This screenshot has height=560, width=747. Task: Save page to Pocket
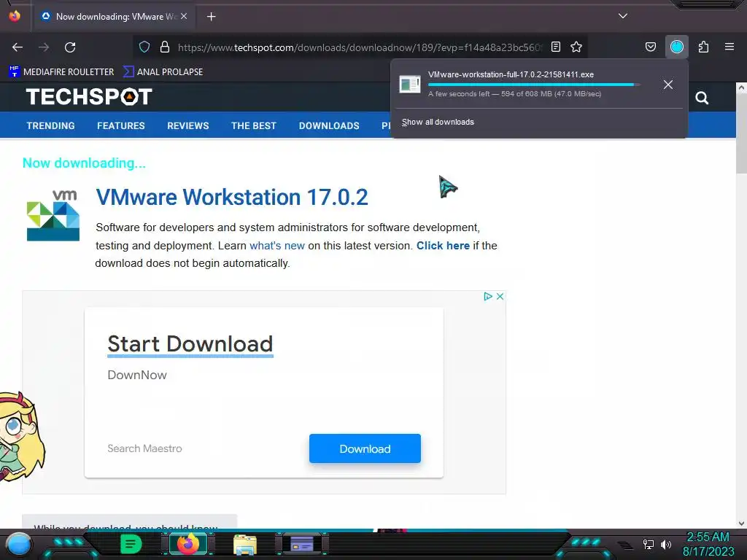pos(650,47)
